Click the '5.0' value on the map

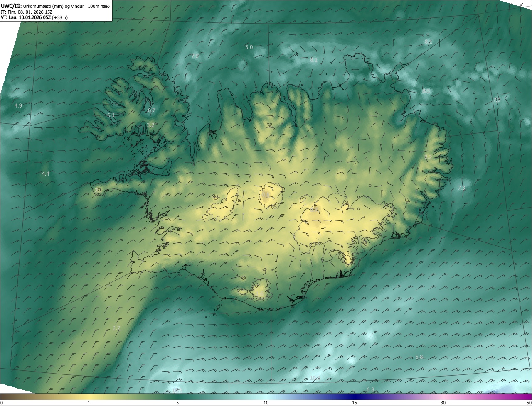point(249,47)
